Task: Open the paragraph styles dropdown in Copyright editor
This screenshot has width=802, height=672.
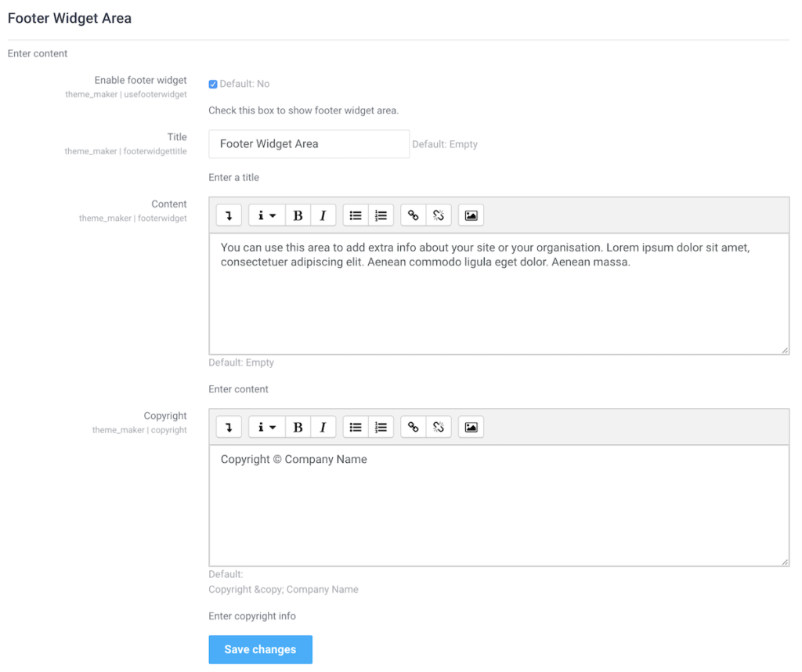Action: pos(266,426)
